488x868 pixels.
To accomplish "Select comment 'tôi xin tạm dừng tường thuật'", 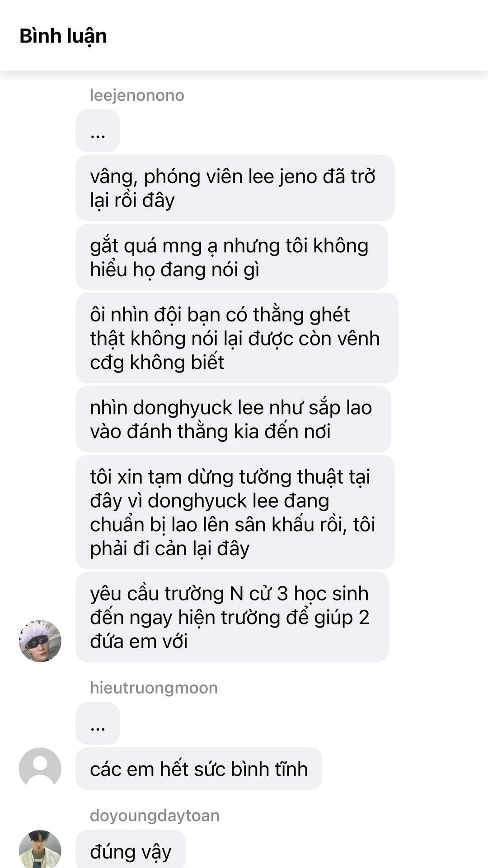I will pos(235,512).
